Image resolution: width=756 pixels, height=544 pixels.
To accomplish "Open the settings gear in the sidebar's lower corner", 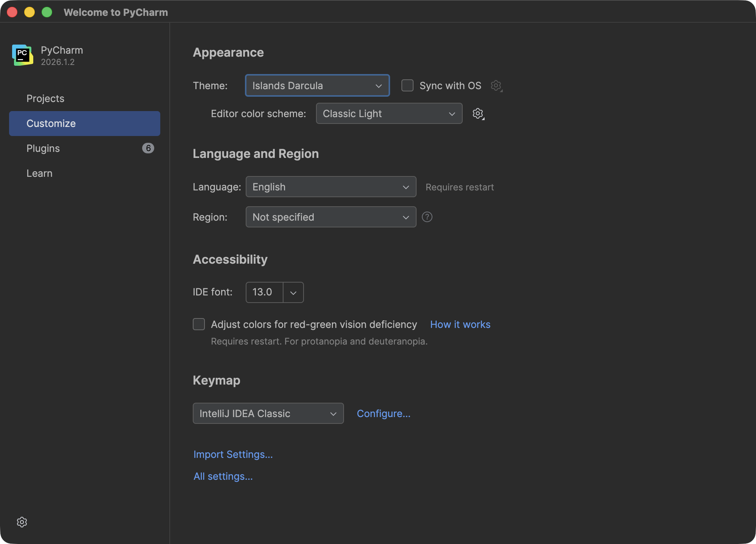I will pyautogui.click(x=22, y=522).
